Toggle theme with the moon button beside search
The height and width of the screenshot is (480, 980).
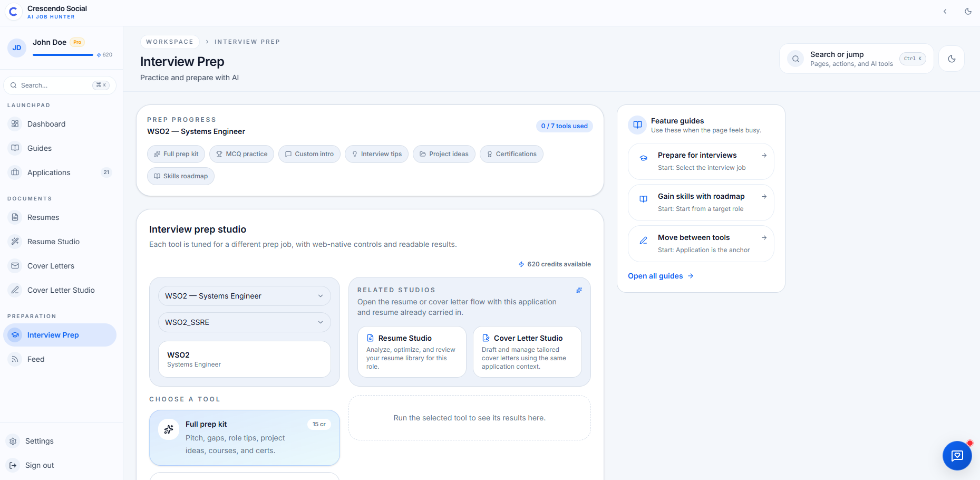pos(952,59)
